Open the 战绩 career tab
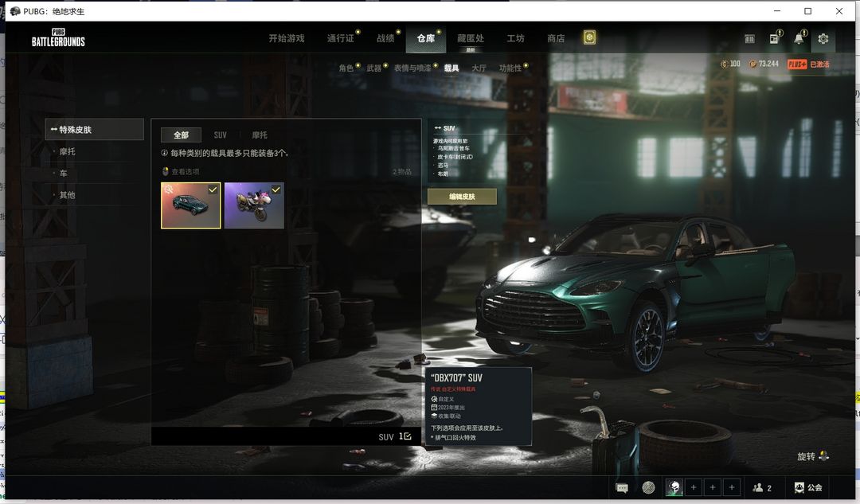The height and width of the screenshot is (504, 860). pyautogui.click(x=385, y=38)
